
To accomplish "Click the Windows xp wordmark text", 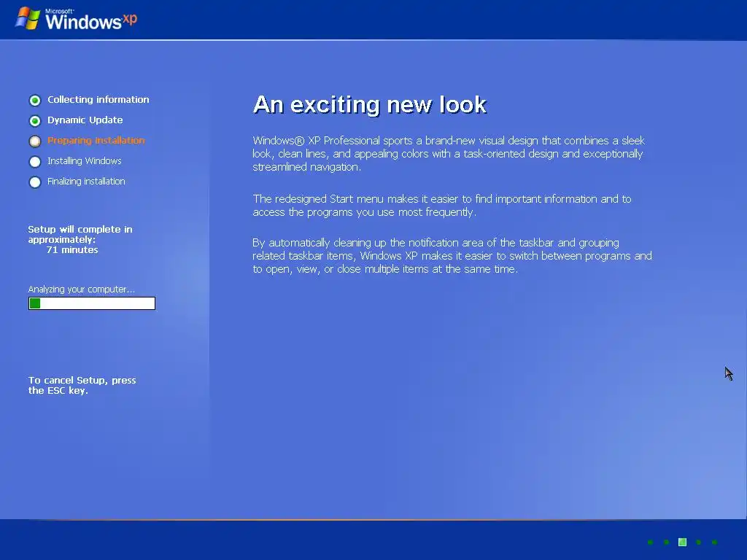I will pyautogui.click(x=91, y=20).
